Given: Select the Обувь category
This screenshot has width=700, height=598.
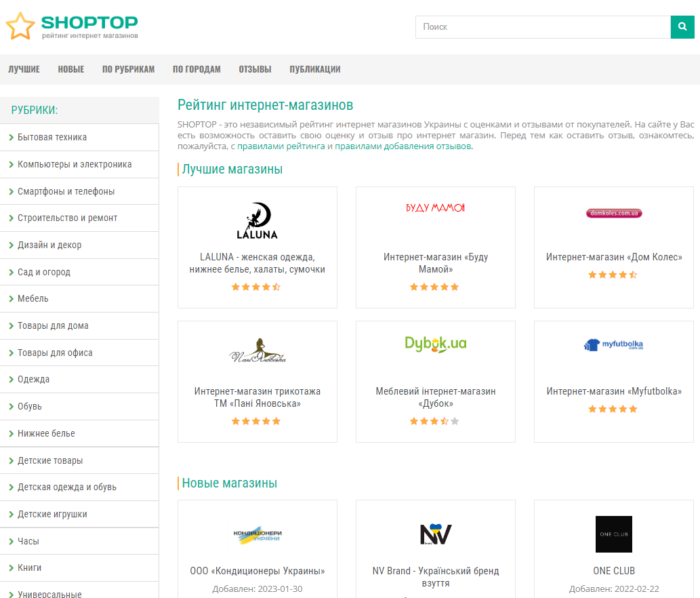Looking at the screenshot, I should click(79, 406).
